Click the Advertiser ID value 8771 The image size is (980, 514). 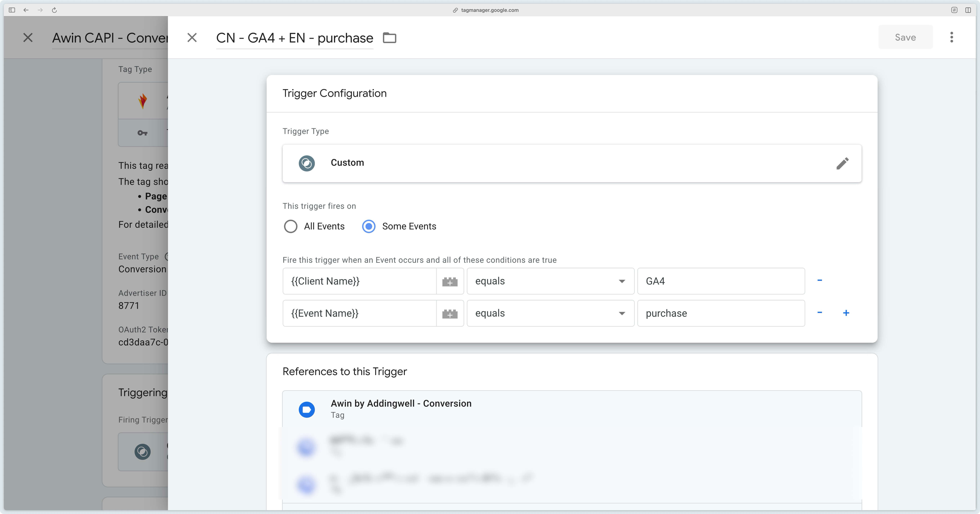tap(129, 306)
